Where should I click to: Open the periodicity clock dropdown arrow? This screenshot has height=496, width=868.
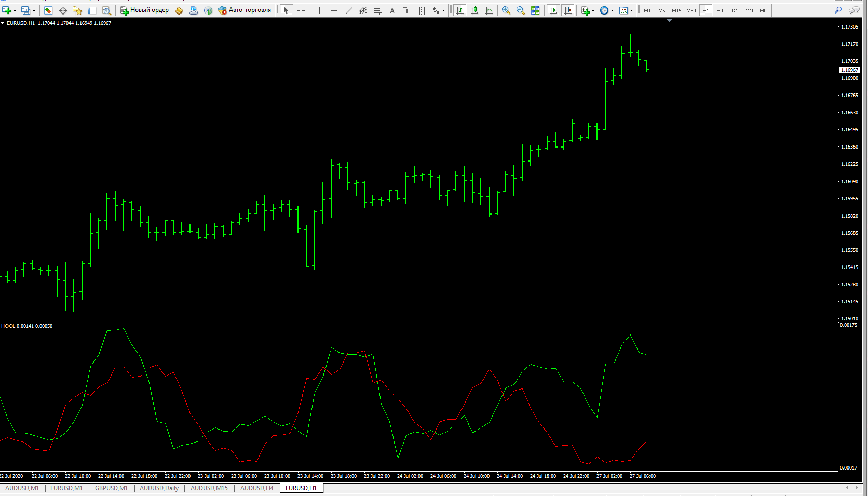click(x=613, y=10)
